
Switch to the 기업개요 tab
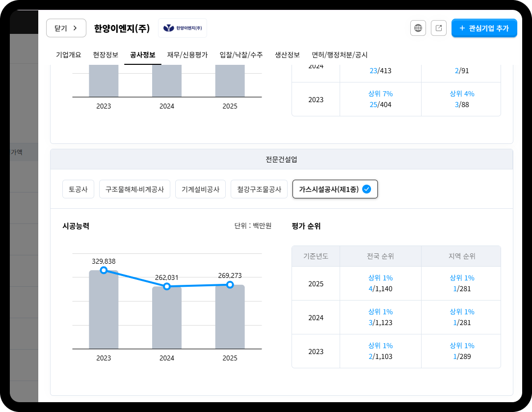69,55
